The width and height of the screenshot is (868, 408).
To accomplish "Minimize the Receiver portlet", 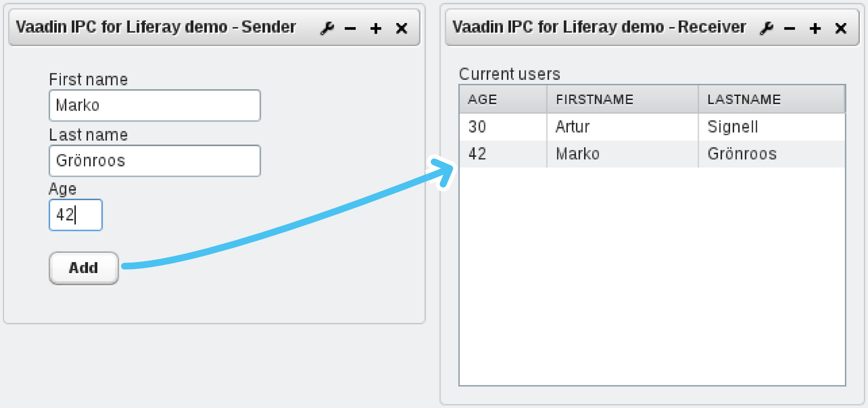I will point(790,28).
